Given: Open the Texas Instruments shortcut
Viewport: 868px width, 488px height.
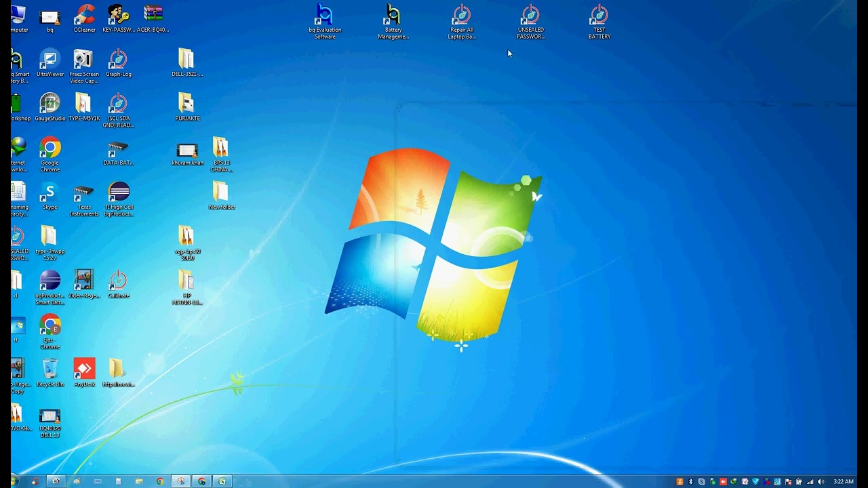Looking at the screenshot, I should click(84, 199).
